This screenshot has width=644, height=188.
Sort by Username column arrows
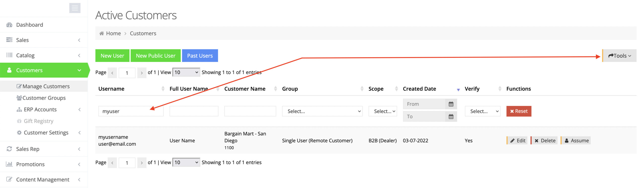pyautogui.click(x=163, y=89)
